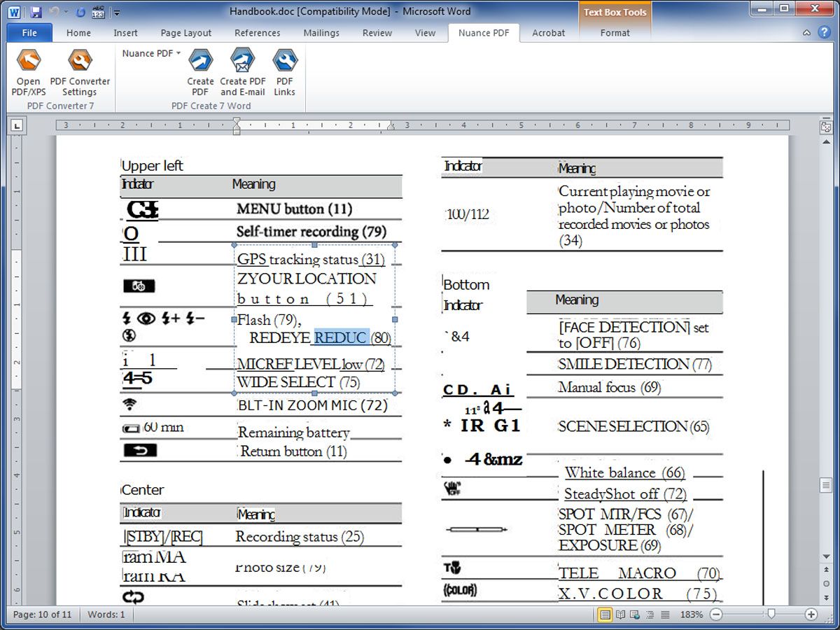Click the Undo arrow icon
The width and height of the screenshot is (840, 630).
[53, 12]
